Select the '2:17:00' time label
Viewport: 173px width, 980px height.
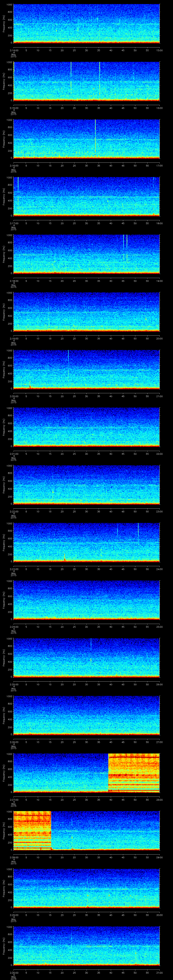point(14,223)
